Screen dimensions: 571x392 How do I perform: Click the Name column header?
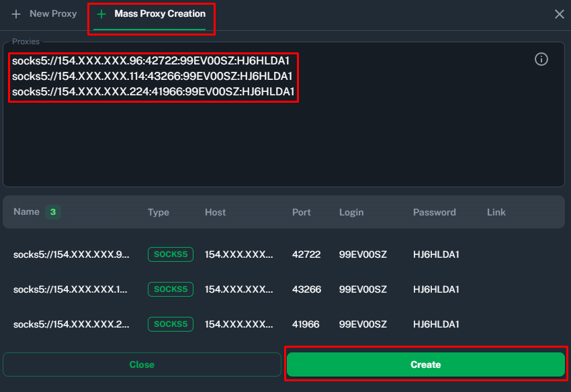[x=26, y=212]
